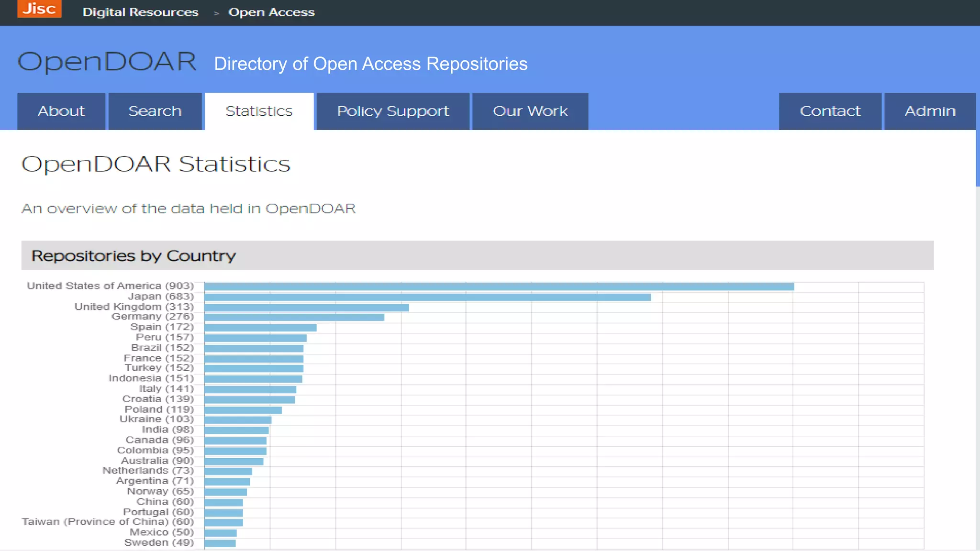Open the Search tab

click(x=155, y=111)
